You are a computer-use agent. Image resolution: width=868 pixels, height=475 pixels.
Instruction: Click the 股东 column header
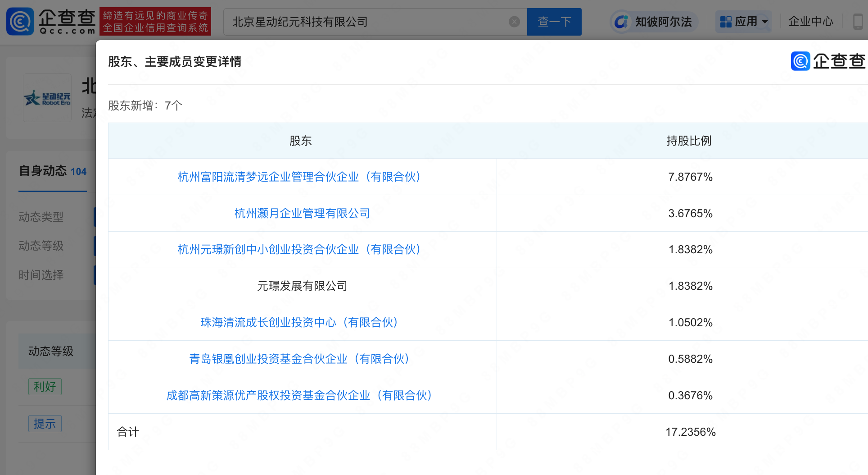click(301, 141)
